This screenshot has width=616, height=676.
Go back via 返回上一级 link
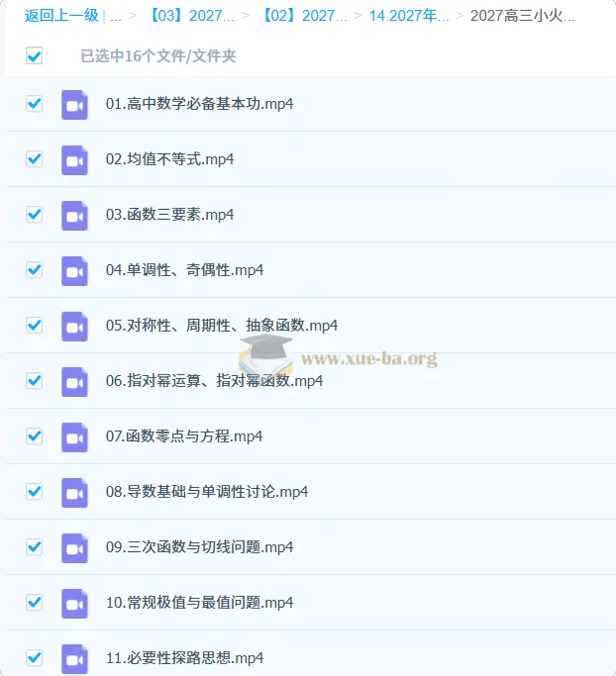(61, 16)
